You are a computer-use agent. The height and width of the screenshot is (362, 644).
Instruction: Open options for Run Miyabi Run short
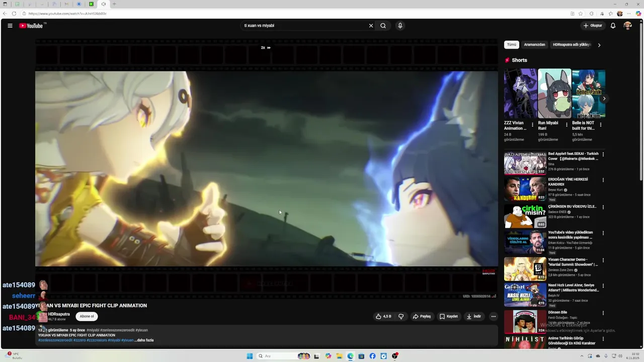[x=567, y=125]
